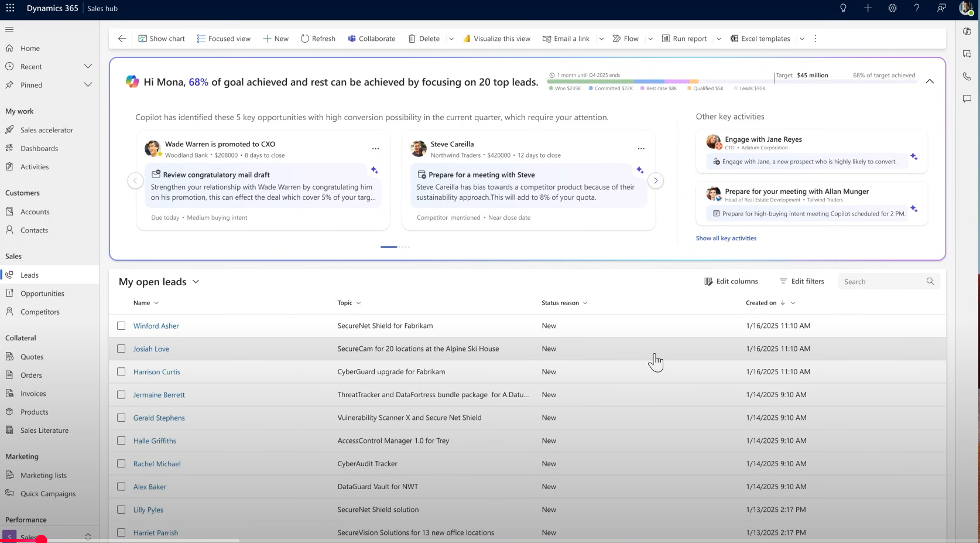Click the lightbulb assistant icon in header
This screenshot has width=980, height=543.
[843, 8]
